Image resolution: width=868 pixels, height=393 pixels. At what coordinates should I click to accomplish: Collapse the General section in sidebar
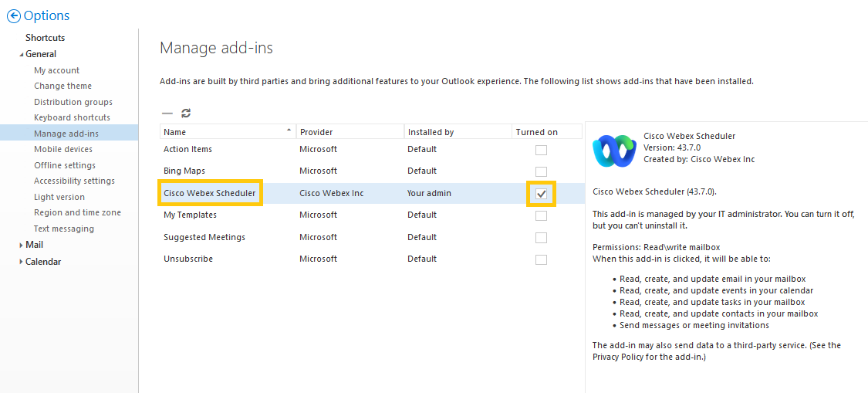(22, 55)
